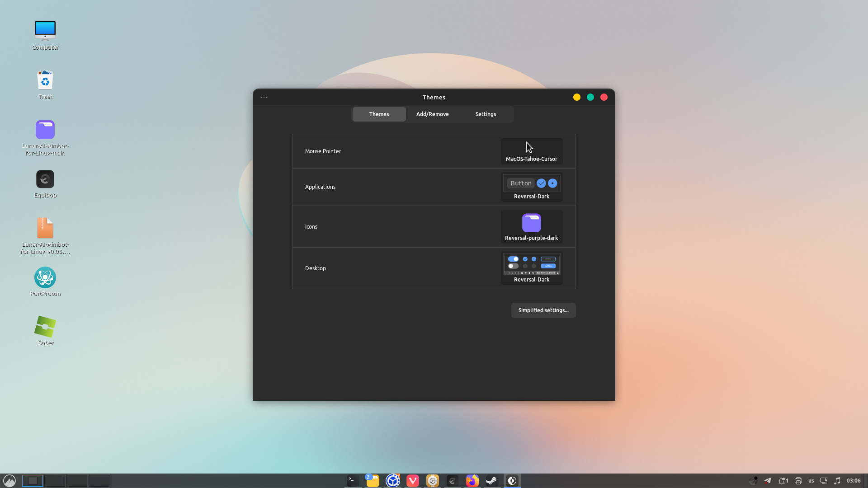Open the notifications bell in the tray

pyautogui.click(x=783, y=481)
